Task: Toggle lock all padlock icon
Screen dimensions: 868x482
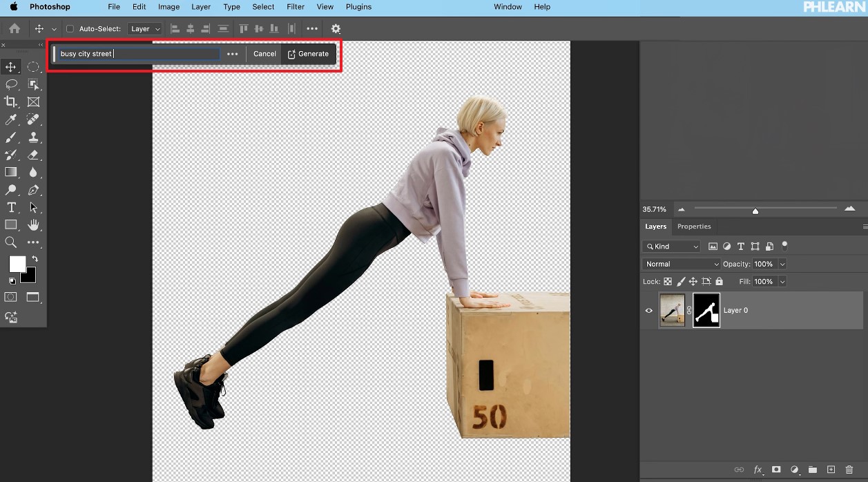Action: pyautogui.click(x=720, y=282)
